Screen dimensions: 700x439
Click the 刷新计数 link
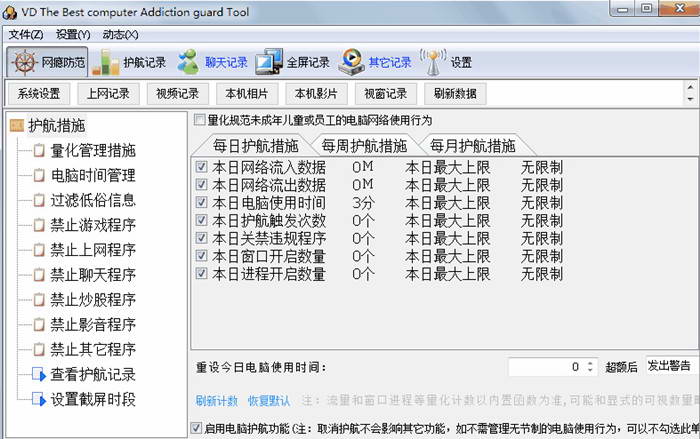tap(217, 401)
